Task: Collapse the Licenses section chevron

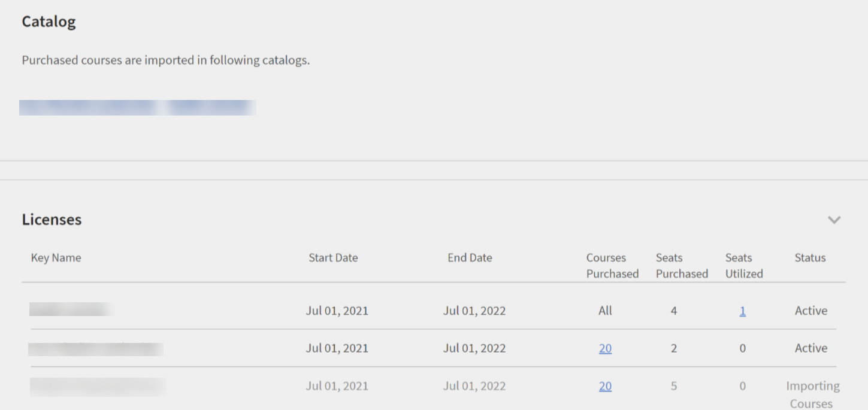Action: tap(834, 220)
